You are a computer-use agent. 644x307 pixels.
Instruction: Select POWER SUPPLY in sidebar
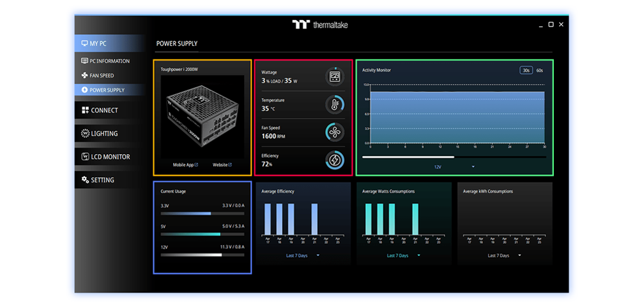point(109,90)
